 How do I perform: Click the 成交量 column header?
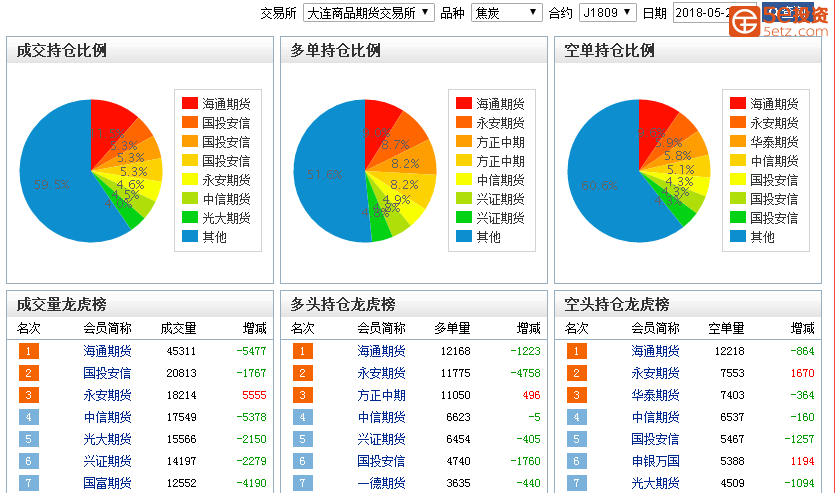[x=178, y=328]
